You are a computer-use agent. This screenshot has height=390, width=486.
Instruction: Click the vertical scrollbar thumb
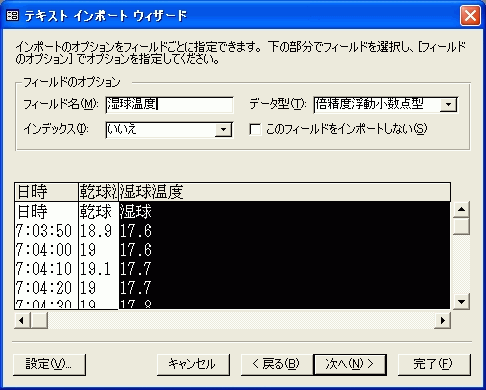461,226
